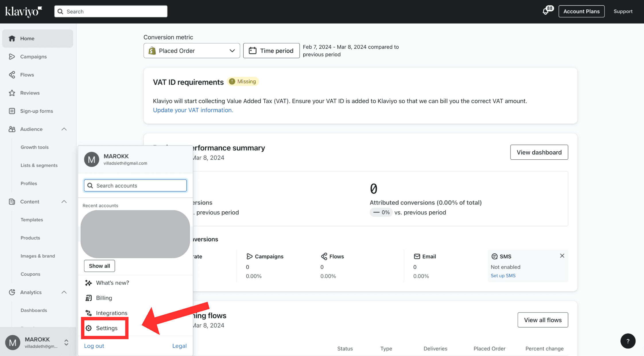Click the Audience people icon
The height and width of the screenshot is (356, 644).
(x=12, y=129)
